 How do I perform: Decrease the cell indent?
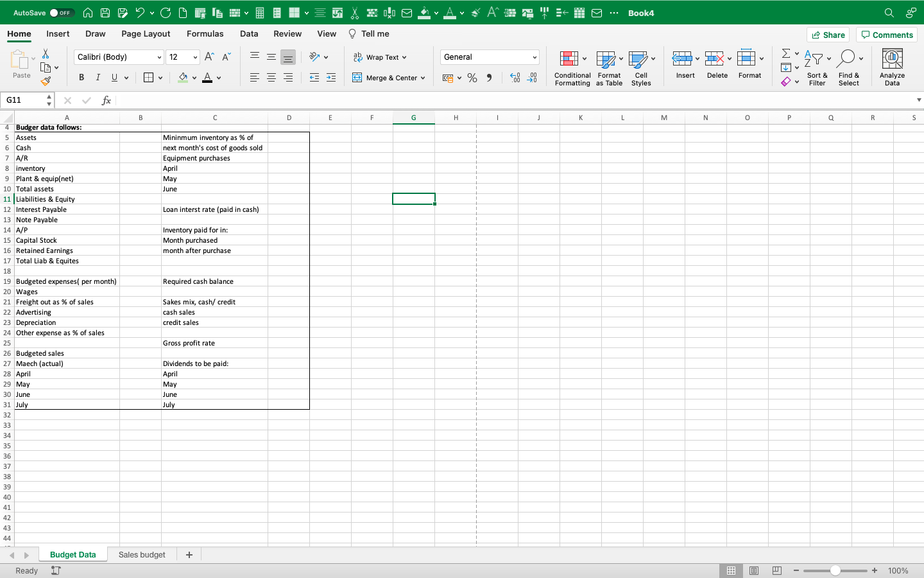(314, 78)
